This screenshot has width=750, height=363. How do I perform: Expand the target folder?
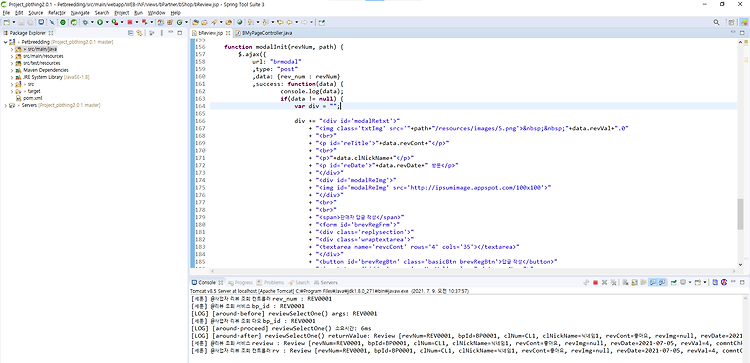12,91
